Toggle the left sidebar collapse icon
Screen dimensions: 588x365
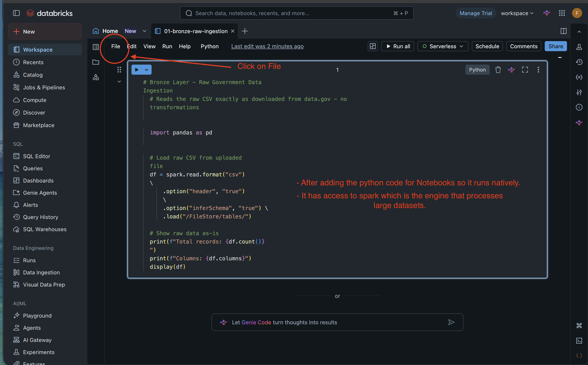tap(16, 13)
